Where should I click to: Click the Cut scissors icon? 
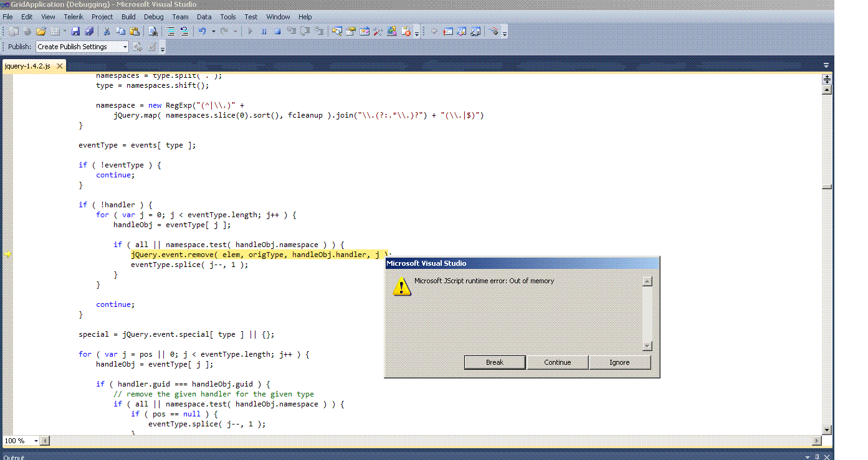(107, 31)
